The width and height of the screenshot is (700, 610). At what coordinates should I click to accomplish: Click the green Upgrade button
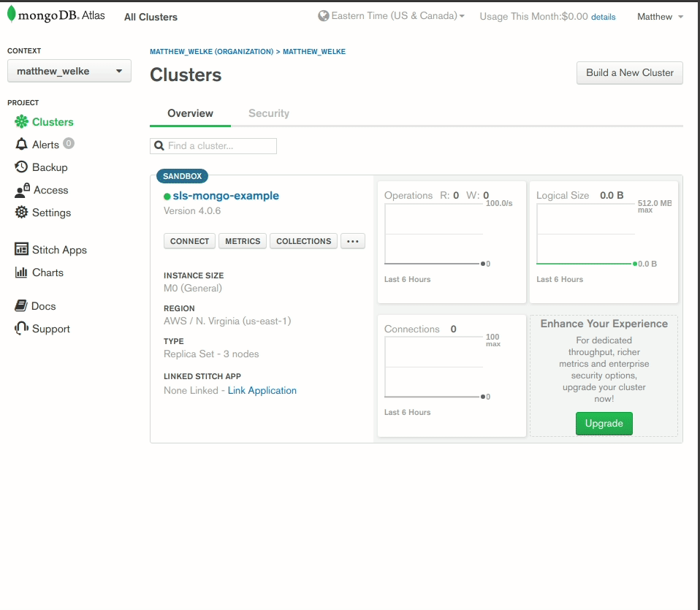click(x=604, y=423)
